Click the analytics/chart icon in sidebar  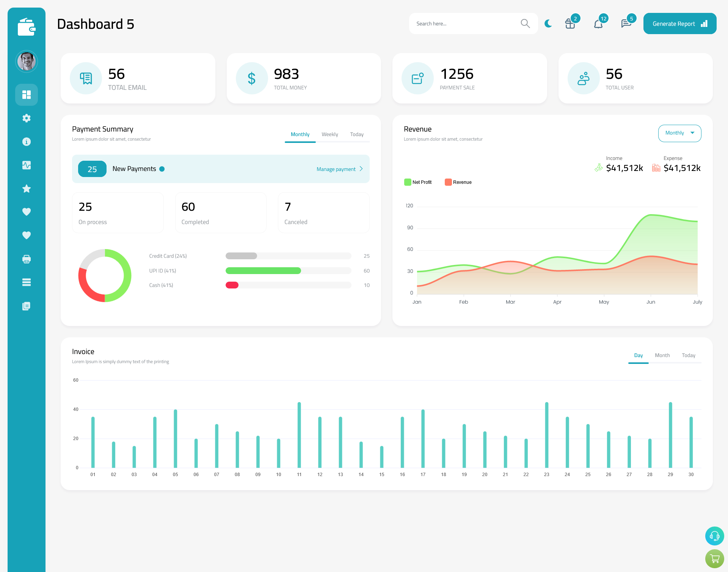point(27,165)
